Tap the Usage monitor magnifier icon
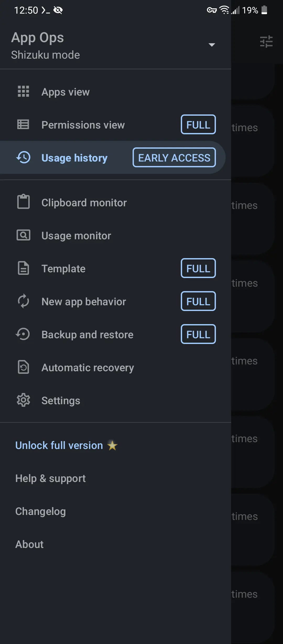The height and width of the screenshot is (644, 283). pos(23,235)
